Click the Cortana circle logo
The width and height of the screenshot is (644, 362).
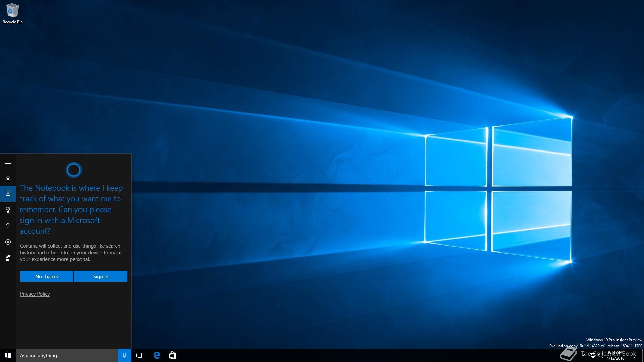[74, 170]
